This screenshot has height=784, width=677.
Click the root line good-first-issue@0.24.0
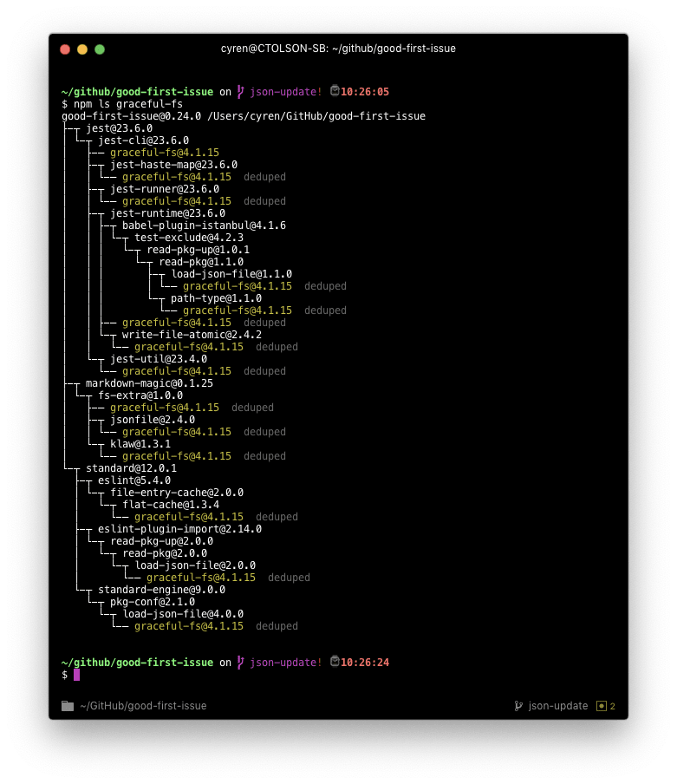(244, 116)
